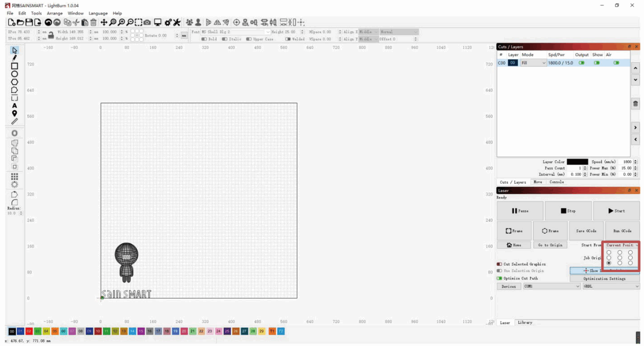Image resolution: width=644 pixels, height=346 pixels.
Task: Open the GRBL device dropdown
Action: coord(611,286)
